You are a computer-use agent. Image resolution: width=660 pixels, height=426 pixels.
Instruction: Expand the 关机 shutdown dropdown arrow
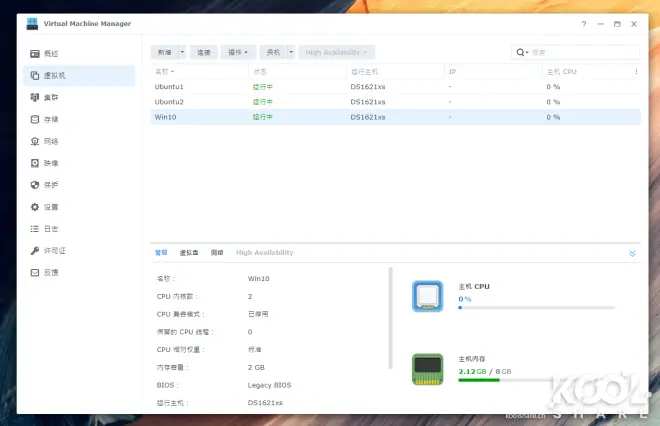pos(291,52)
